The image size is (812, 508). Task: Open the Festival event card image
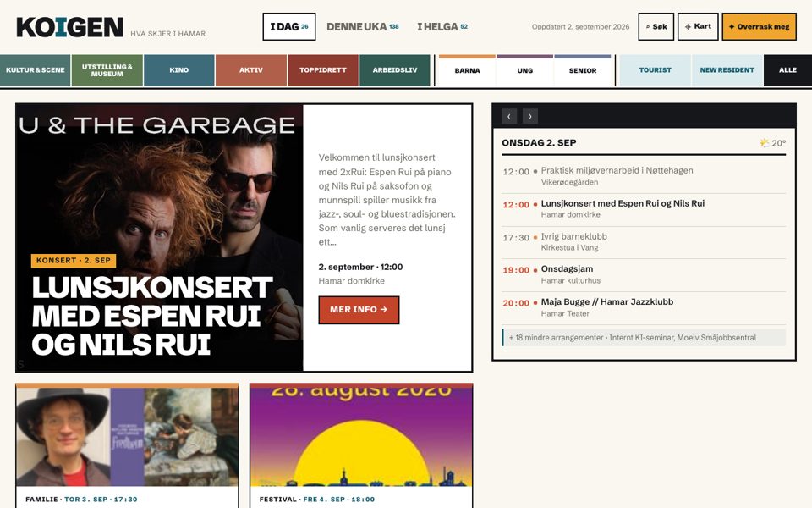coord(361,437)
